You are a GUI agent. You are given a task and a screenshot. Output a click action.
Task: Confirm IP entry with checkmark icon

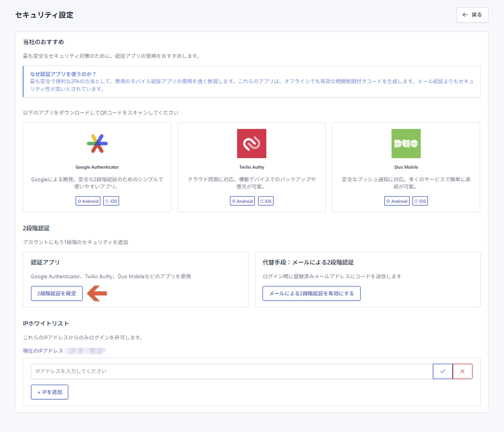(443, 371)
